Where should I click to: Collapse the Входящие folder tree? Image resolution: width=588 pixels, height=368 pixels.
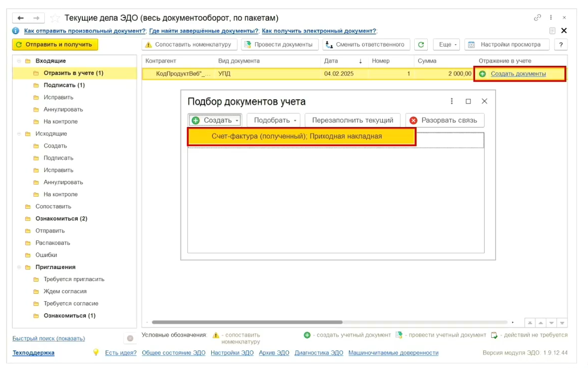pyautogui.click(x=20, y=61)
